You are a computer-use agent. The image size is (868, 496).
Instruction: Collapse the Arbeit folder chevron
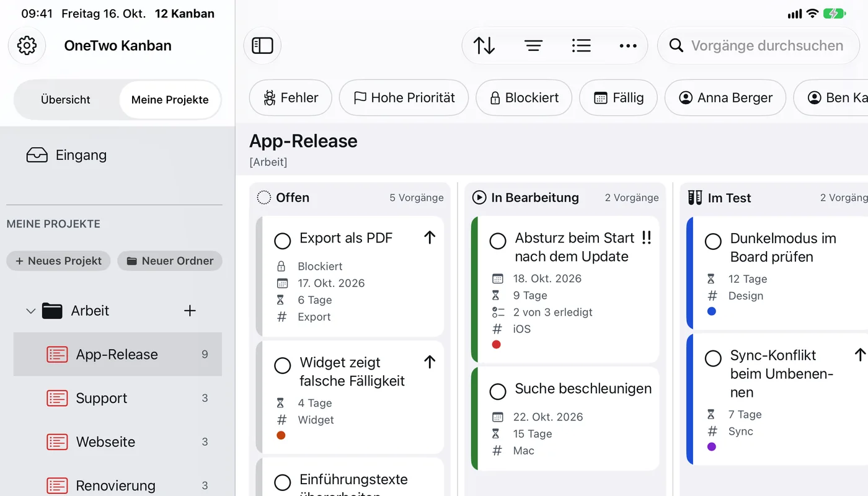pos(30,311)
